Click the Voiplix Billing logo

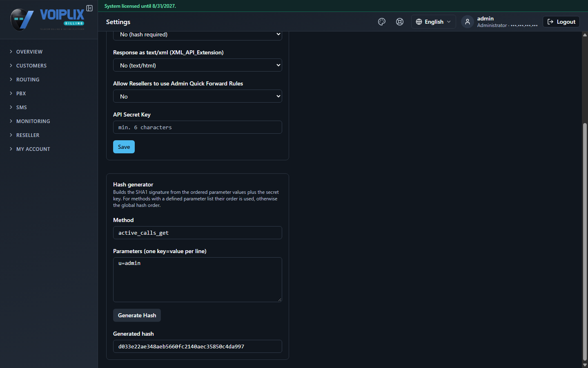(x=48, y=19)
